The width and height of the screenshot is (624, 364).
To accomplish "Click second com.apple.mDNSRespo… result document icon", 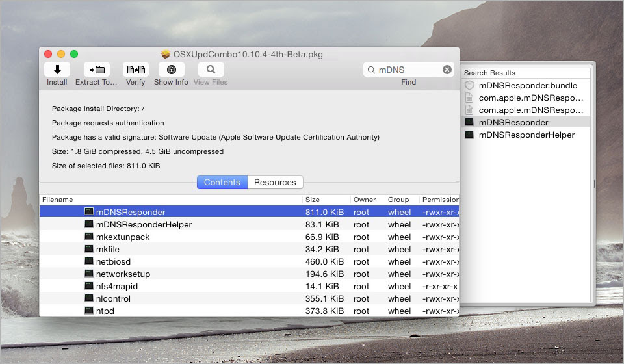I will (469, 110).
